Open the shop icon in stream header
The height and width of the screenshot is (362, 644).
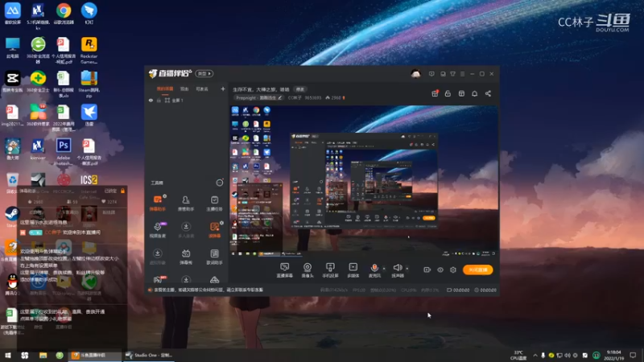pyautogui.click(x=461, y=93)
